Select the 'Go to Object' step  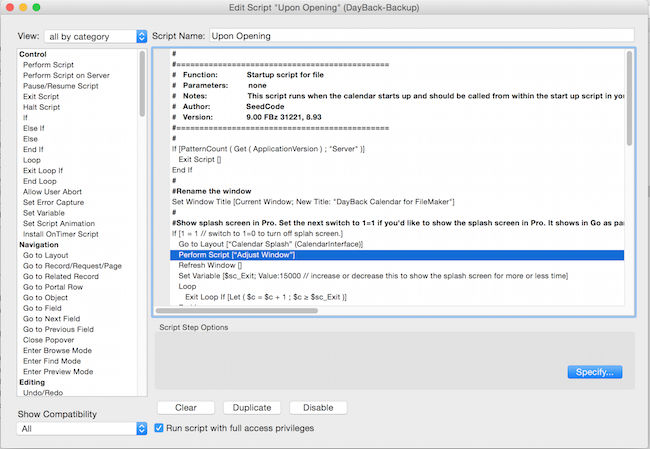coord(45,298)
